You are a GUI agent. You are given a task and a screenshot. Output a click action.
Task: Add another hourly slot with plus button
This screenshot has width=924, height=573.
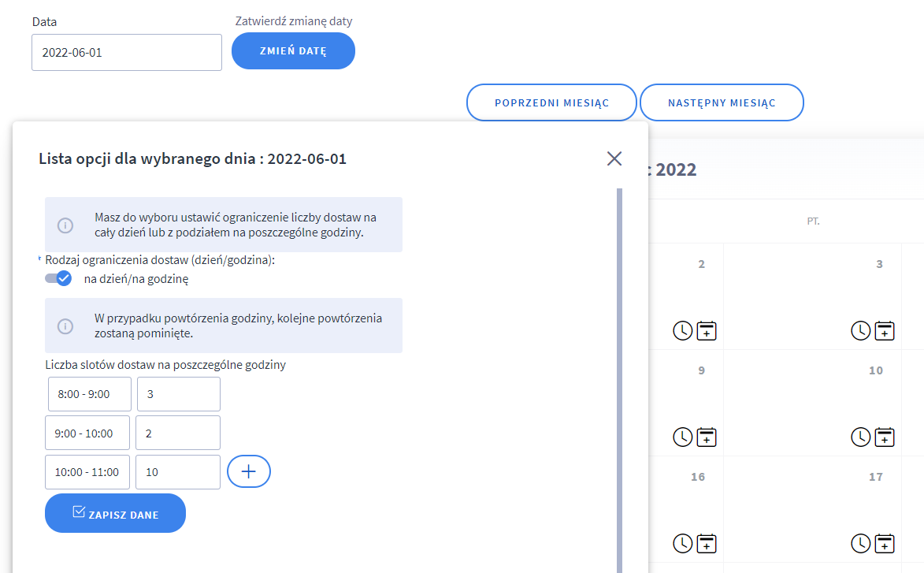pos(249,471)
